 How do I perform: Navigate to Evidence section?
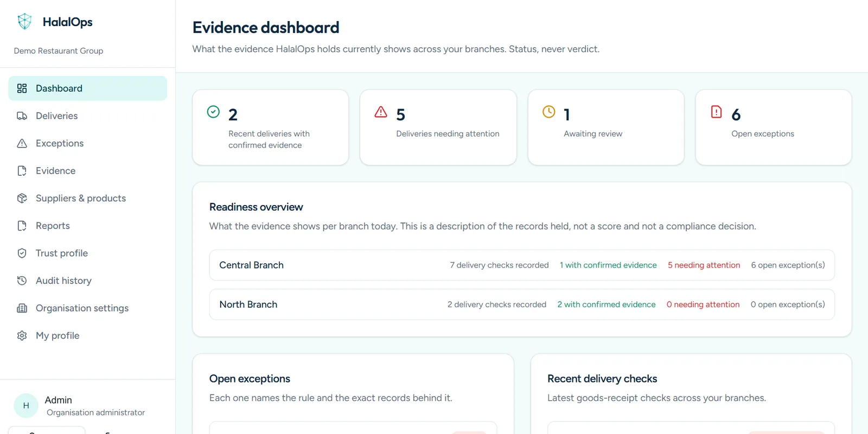point(87,171)
